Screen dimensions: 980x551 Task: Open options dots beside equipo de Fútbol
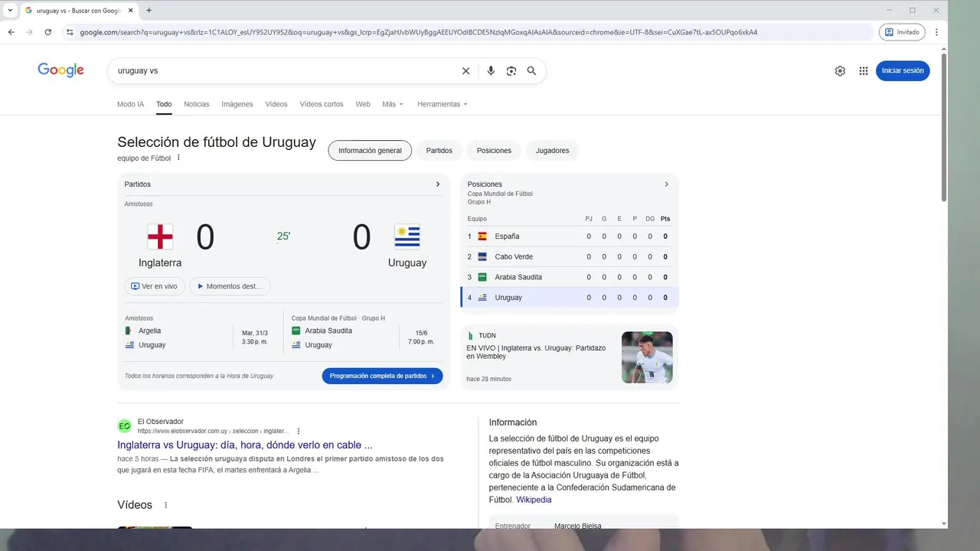178,158
